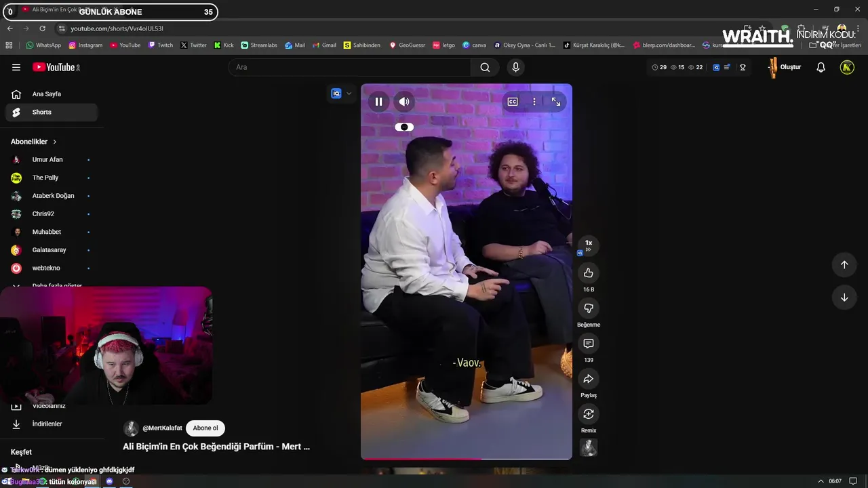
Task: Reload the page in the browser
Action: 42,28
